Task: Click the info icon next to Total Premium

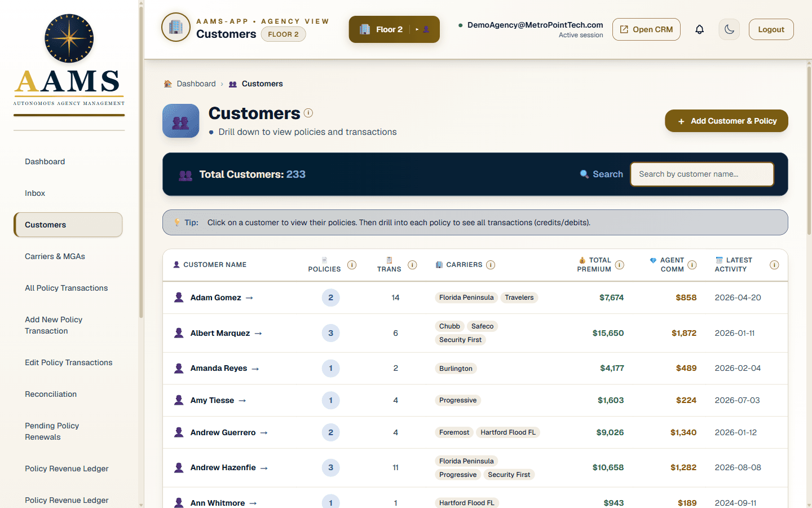Action: 620,265
